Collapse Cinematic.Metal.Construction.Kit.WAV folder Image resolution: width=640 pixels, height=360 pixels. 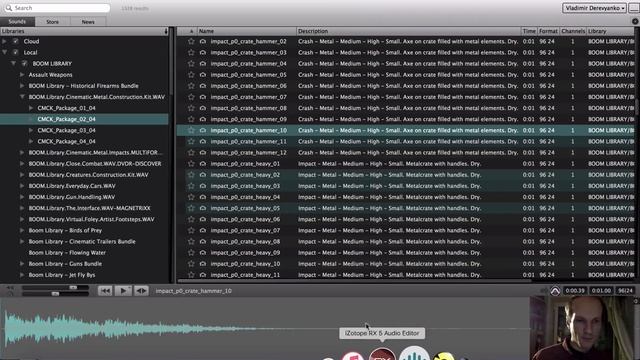point(22,97)
